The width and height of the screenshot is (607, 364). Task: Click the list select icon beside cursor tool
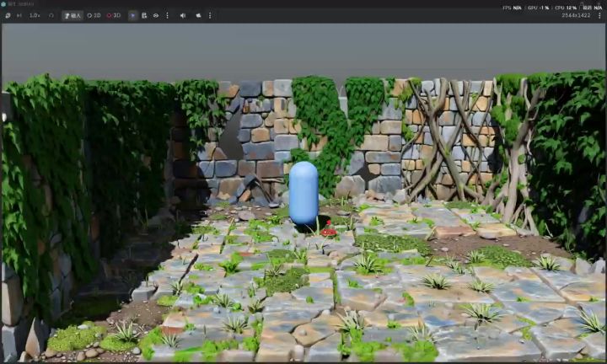144,15
